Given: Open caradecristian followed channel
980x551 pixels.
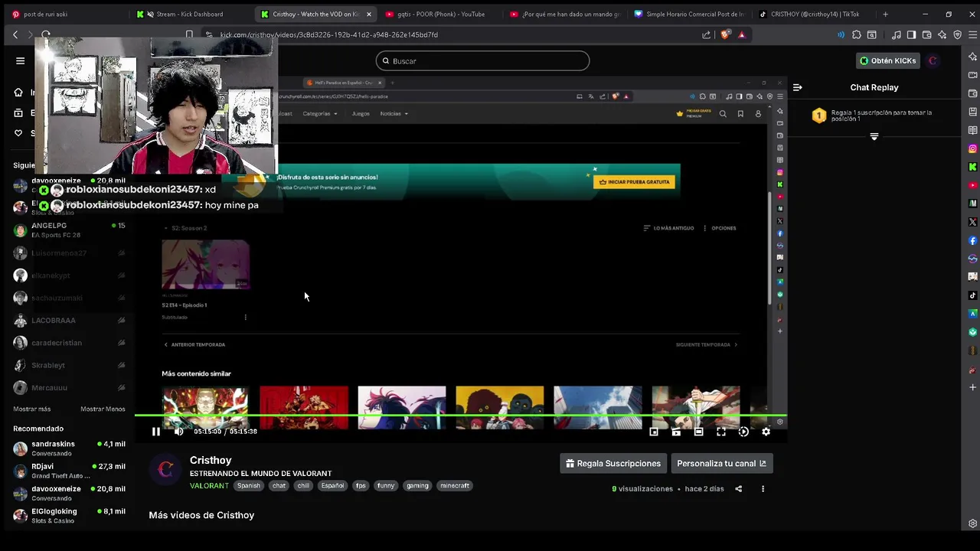Looking at the screenshot, I should click(x=69, y=343).
